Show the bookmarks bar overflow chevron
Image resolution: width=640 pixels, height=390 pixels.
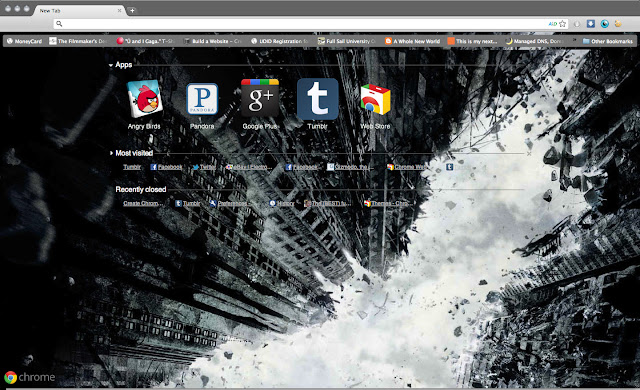pos(575,41)
